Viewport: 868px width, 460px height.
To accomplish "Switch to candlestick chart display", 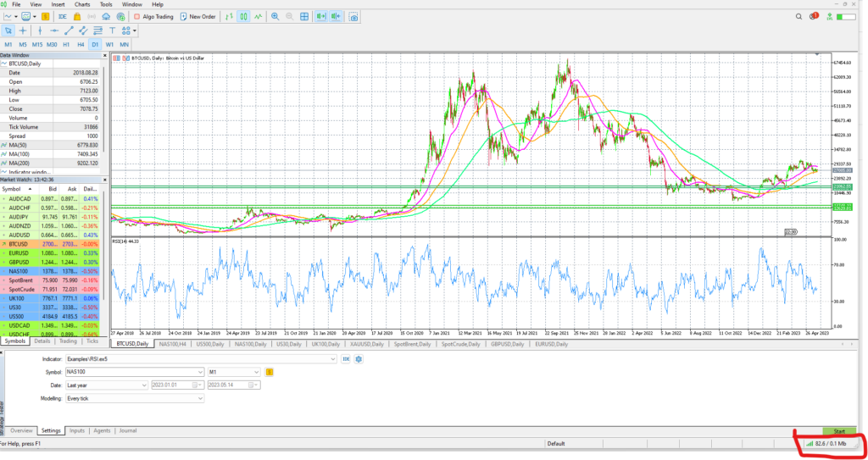I will coord(243,17).
